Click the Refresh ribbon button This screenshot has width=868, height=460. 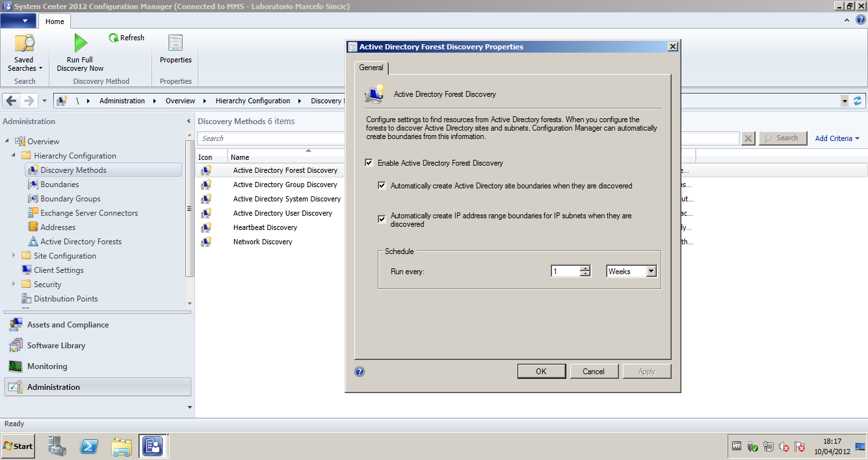coord(127,38)
